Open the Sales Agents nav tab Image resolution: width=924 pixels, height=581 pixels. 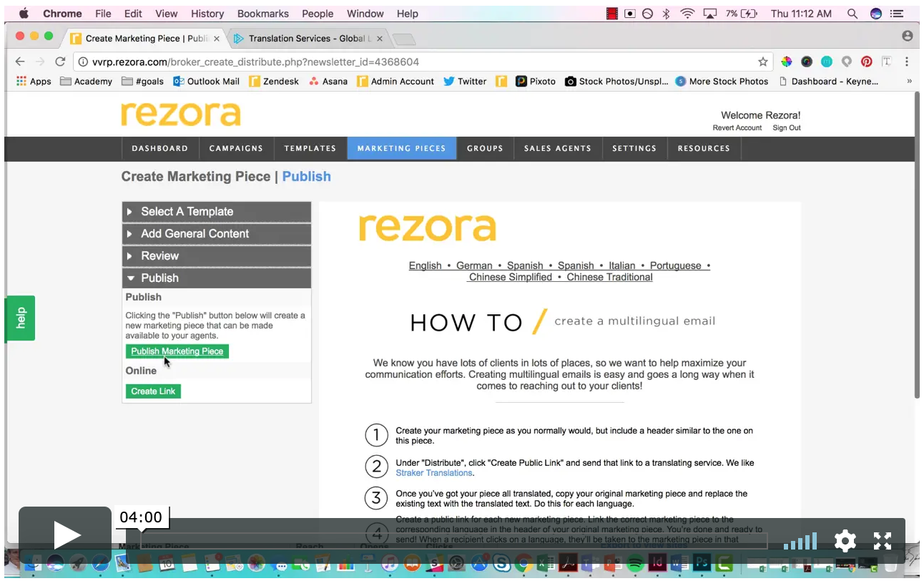click(x=558, y=148)
